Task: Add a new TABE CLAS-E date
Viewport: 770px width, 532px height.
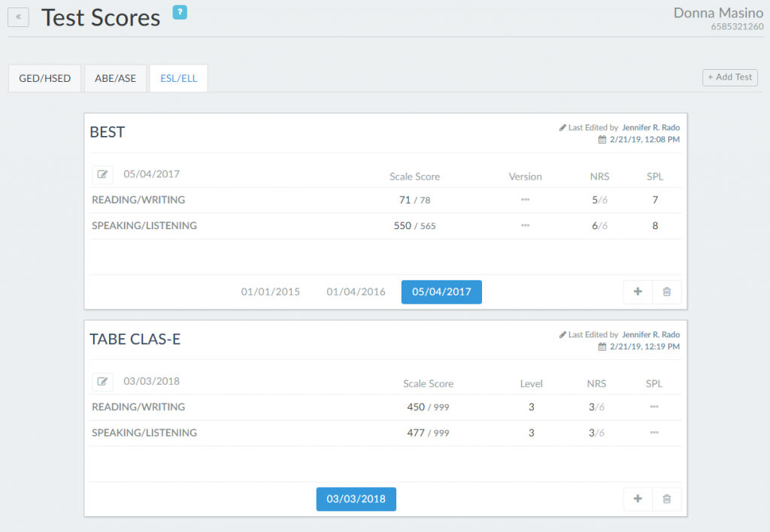Action: (638, 499)
